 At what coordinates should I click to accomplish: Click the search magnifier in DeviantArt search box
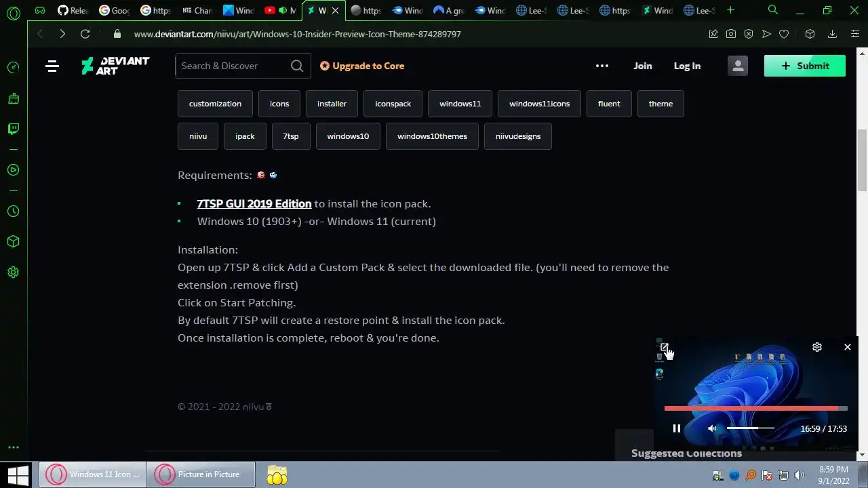pyautogui.click(x=297, y=66)
